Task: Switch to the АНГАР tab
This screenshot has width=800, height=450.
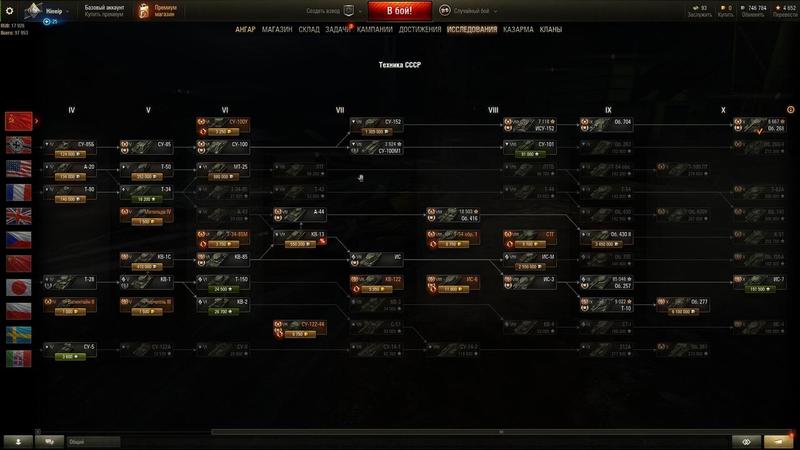Action: click(245, 30)
